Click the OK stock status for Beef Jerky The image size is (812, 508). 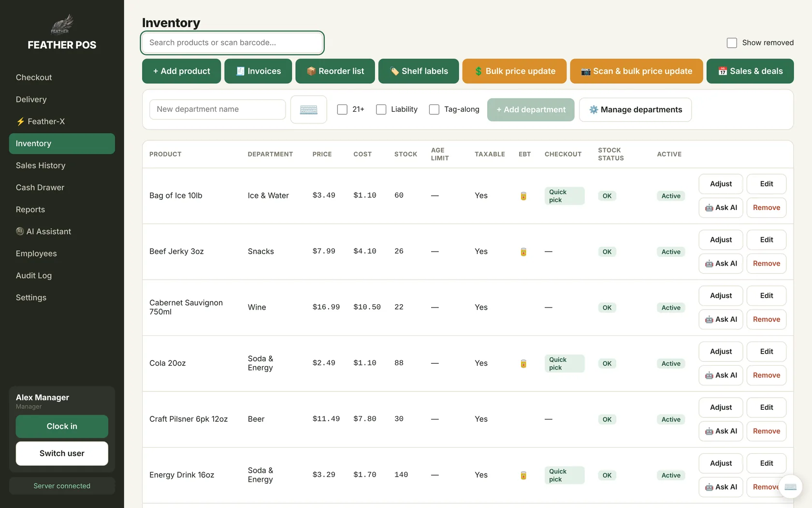607,252
